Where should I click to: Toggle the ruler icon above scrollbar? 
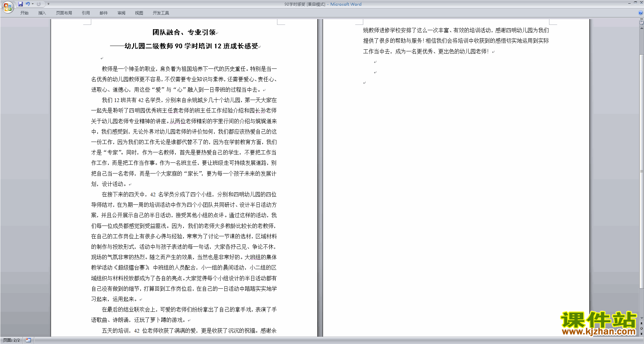[x=641, y=23]
